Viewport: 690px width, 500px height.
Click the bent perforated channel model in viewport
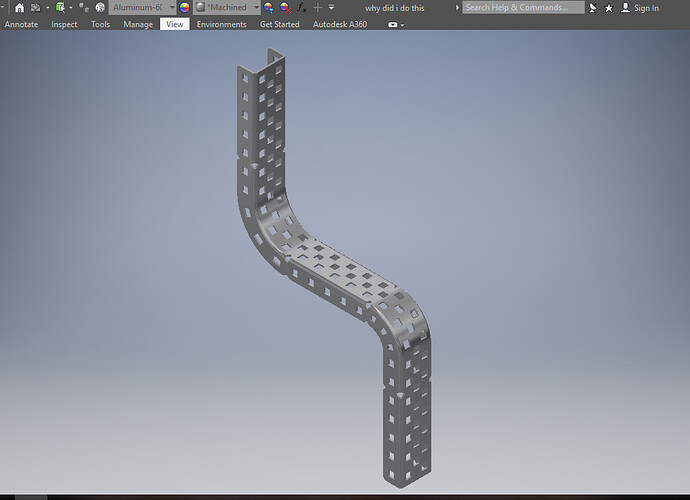point(334,268)
